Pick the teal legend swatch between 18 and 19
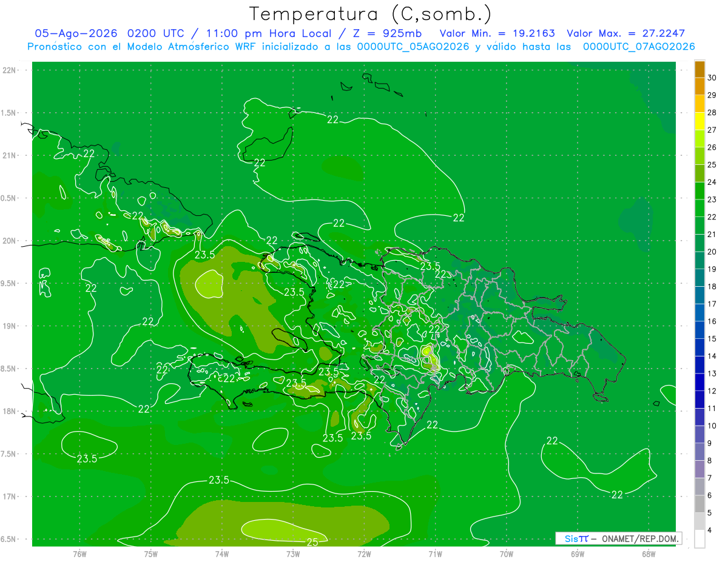 click(700, 278)
